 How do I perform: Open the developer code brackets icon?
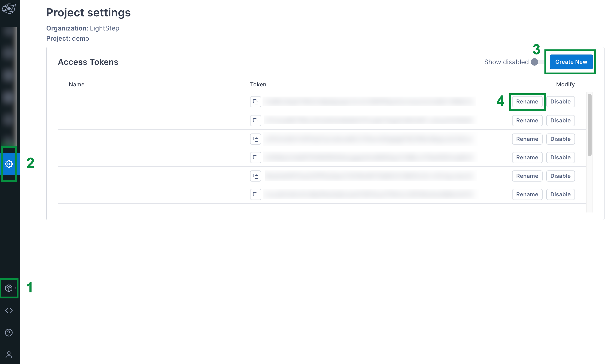(x=9, y=310)
